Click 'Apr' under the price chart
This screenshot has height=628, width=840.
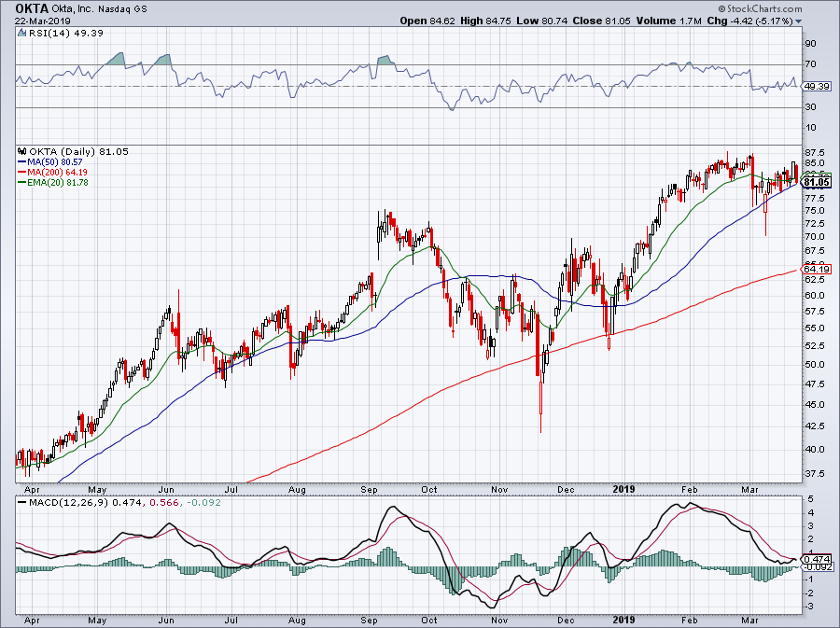[32, 489]
